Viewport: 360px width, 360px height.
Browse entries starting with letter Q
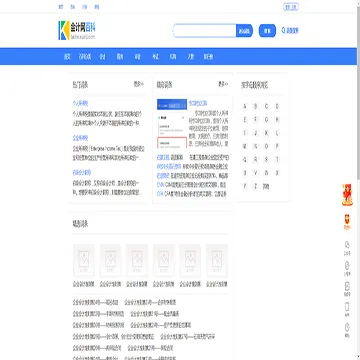pyautogui.click(x=245, y=160)
